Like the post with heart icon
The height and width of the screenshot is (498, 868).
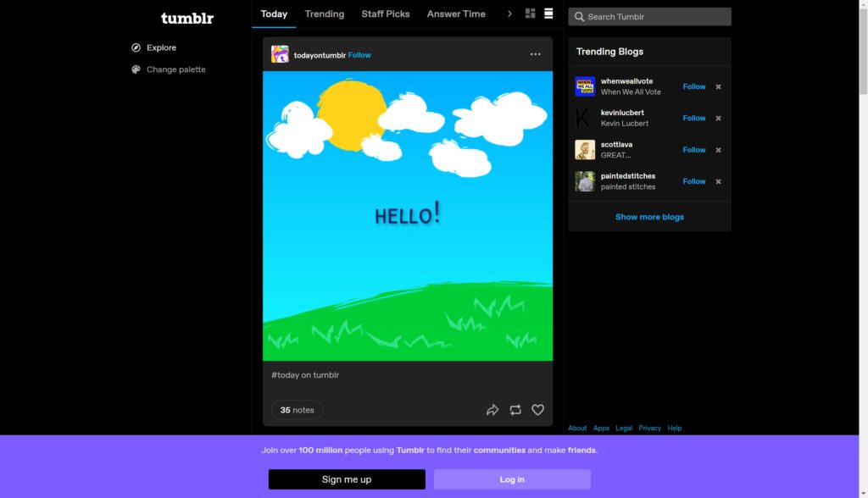[537, 410]
